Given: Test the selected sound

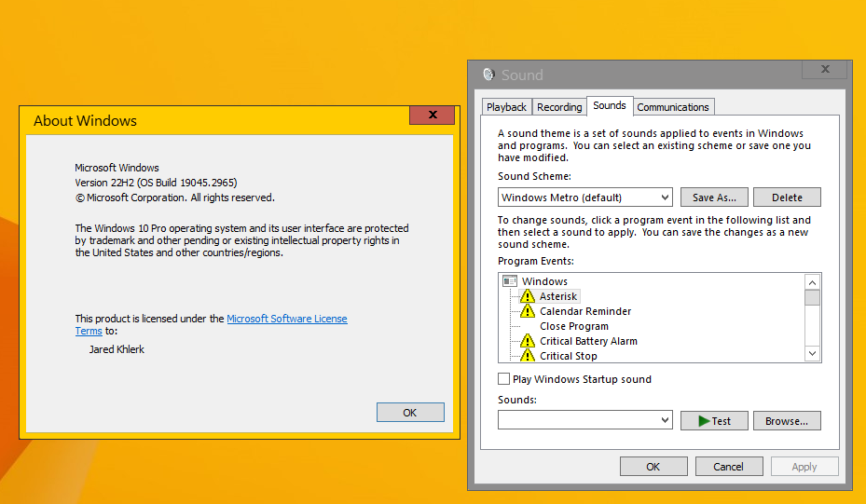Looking at the screenshot, I should point(714,421).
